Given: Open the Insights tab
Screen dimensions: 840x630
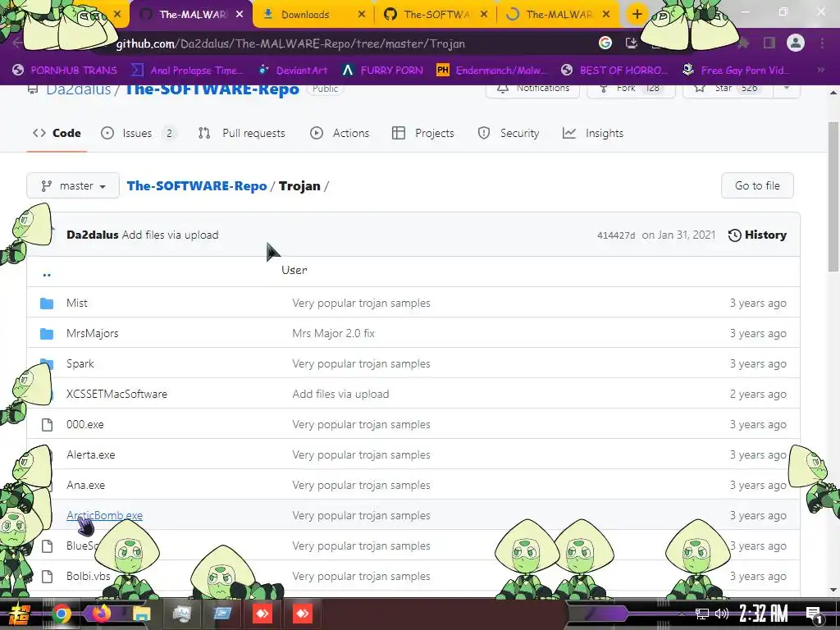Looking at the screenshot, I should point(593,133).
